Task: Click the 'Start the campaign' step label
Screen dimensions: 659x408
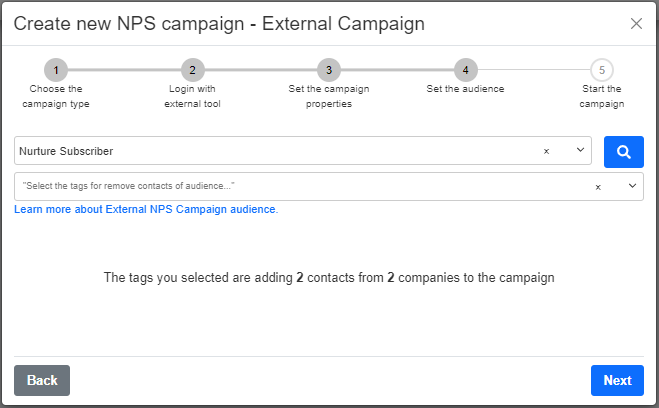Action: click(602, 96)
